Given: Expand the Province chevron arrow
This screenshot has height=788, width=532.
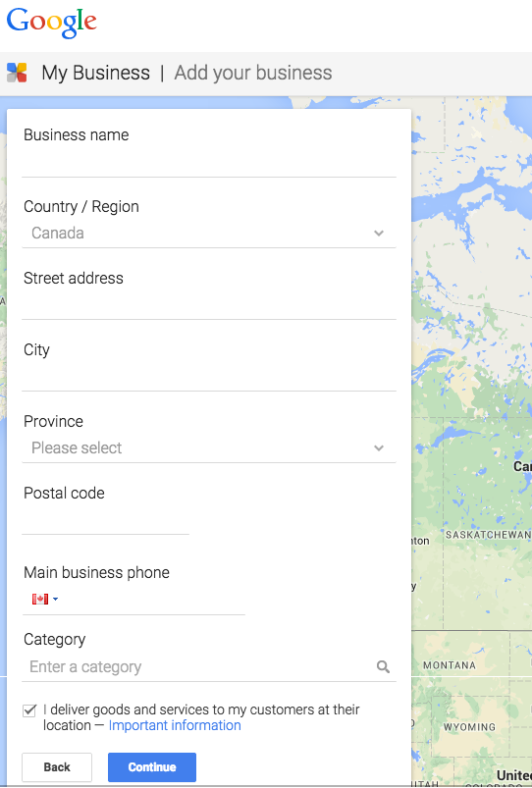Looking at the screenshot, I should (x=379, y=447).
